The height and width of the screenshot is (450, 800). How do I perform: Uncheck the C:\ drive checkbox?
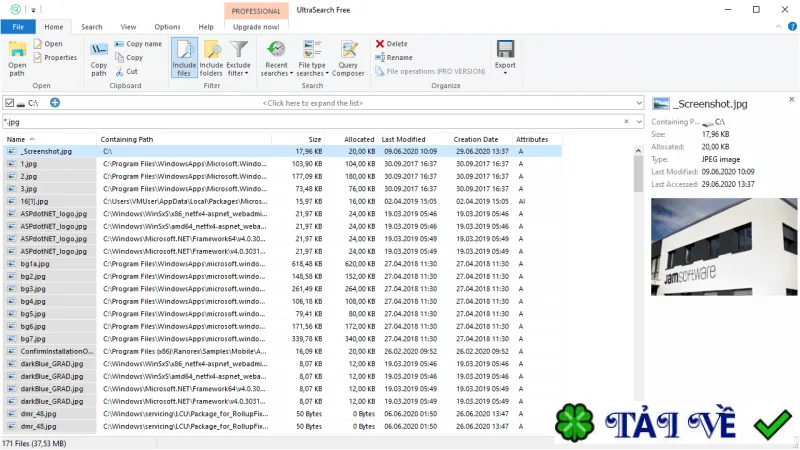click(9, 103)
